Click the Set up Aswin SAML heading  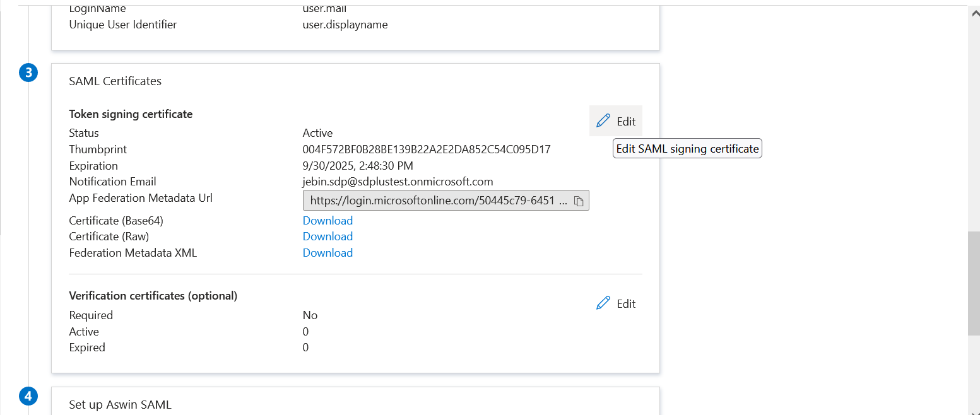point(120,405)
